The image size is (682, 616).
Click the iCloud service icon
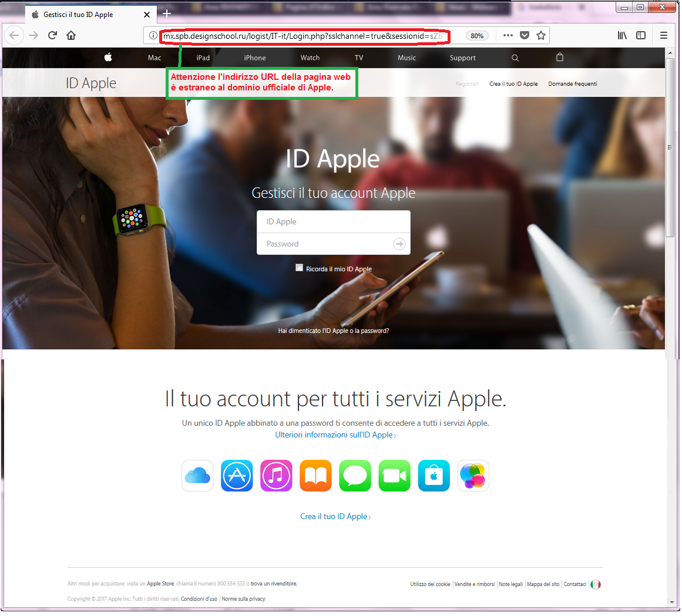(198, 476)
